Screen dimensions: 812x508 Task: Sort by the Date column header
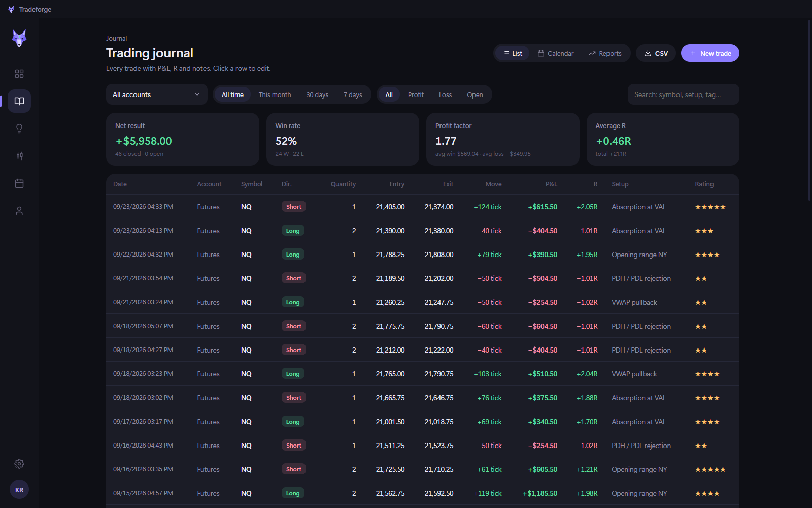(120, 184)
